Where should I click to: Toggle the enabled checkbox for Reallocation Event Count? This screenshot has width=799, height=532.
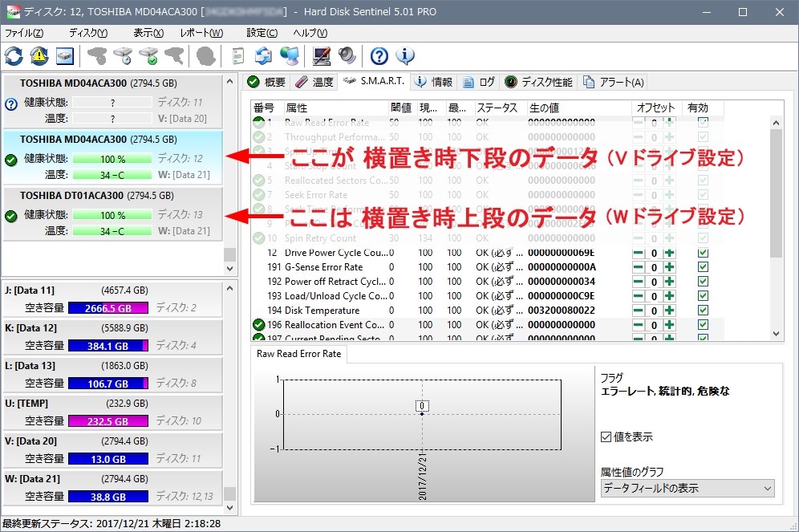704,325
